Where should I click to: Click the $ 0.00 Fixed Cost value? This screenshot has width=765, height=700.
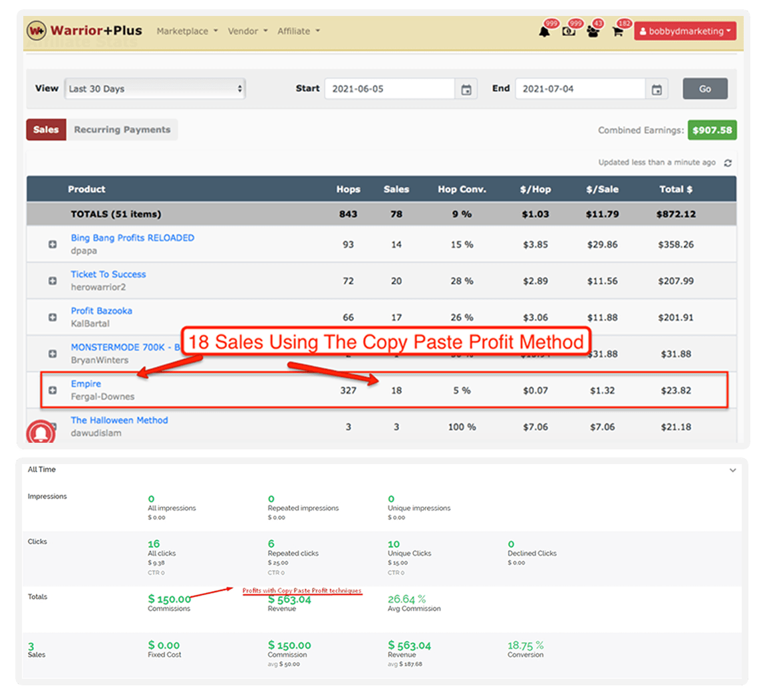164,645
